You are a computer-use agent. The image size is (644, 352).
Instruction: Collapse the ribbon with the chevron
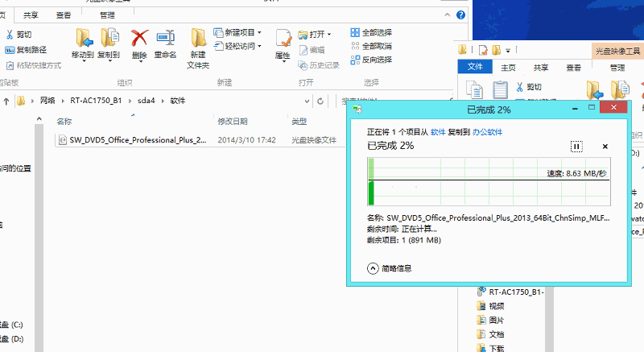click(x=448, y=14)
